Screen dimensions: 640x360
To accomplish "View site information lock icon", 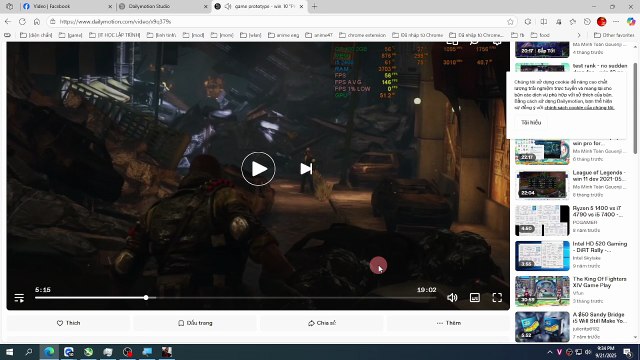I will click(52, 22).
